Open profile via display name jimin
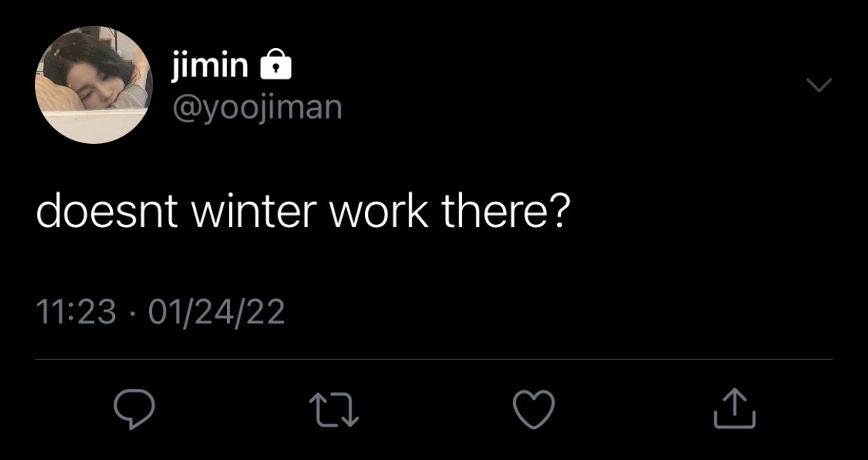 click(210, 67)
